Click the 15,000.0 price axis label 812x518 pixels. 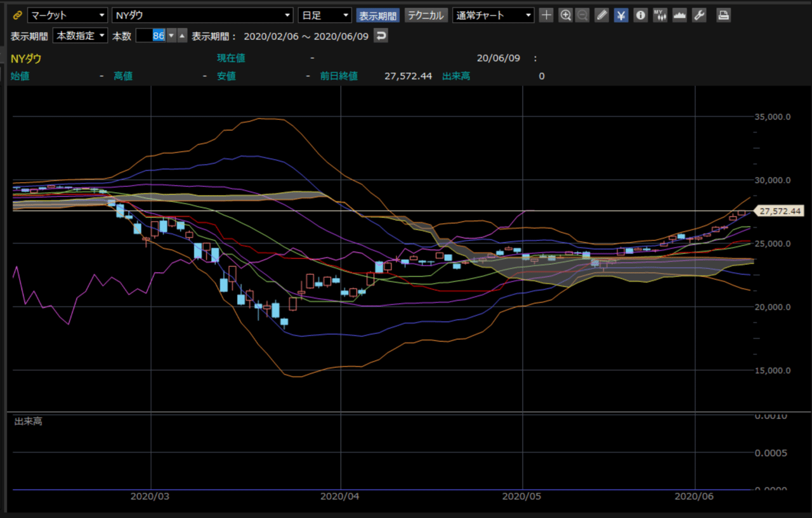coord(773,370)
